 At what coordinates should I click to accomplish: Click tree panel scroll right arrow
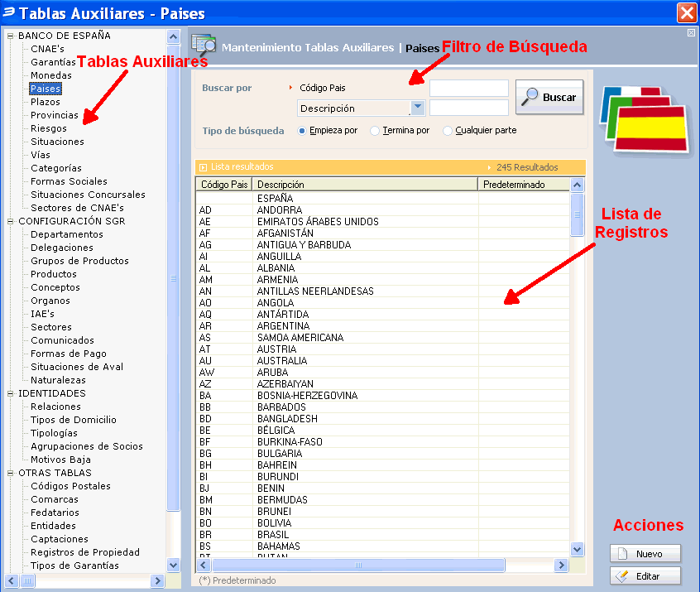coord(157,581)
